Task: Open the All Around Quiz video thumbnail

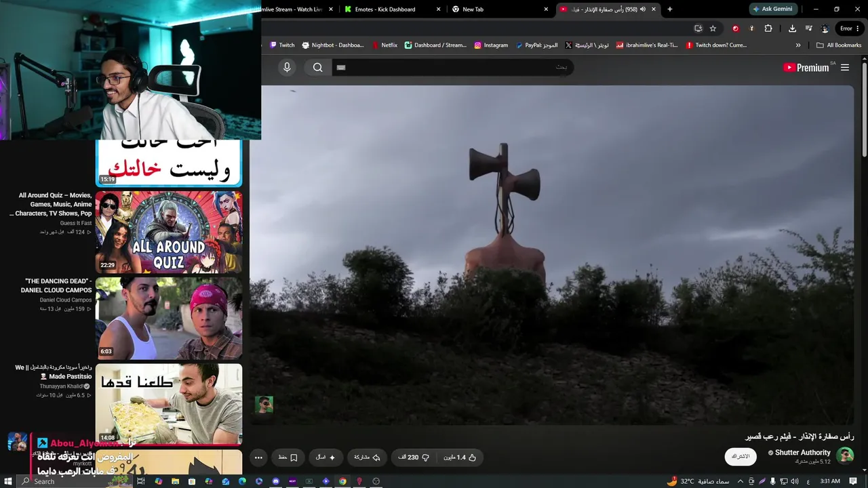Action: [x=169, y=232]
